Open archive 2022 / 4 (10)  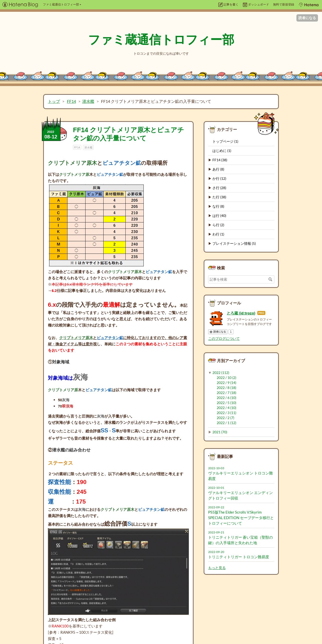pyautogui.click(x=226, y=408)
